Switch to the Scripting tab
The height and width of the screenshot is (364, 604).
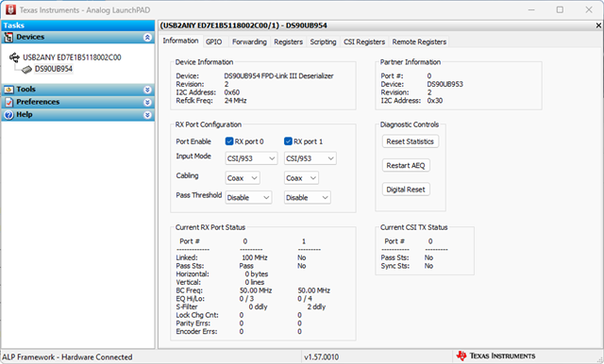click(x=323, y=41)
